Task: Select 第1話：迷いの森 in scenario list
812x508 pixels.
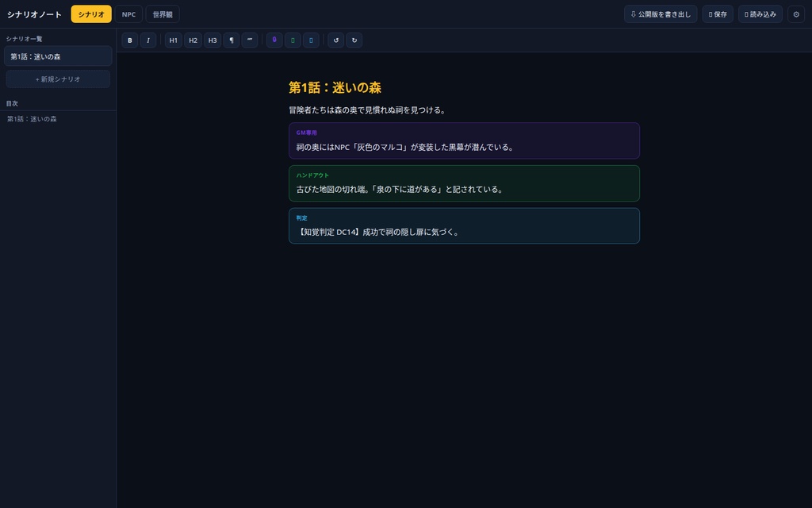Action: pos(58,56)
